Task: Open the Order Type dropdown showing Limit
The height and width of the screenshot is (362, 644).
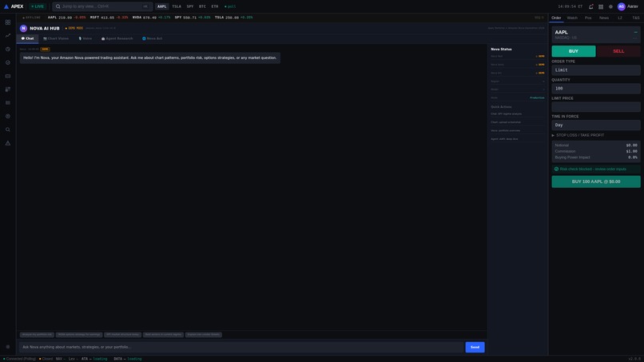Action: (596, 70)
